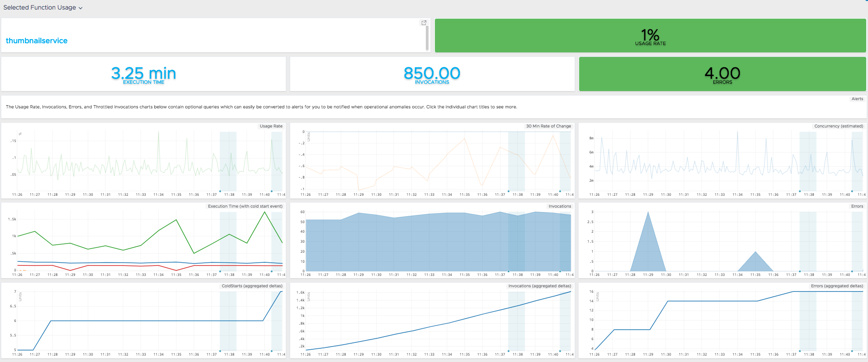
Task: Click the Alerts label on text panel
Action: point(857,99)
